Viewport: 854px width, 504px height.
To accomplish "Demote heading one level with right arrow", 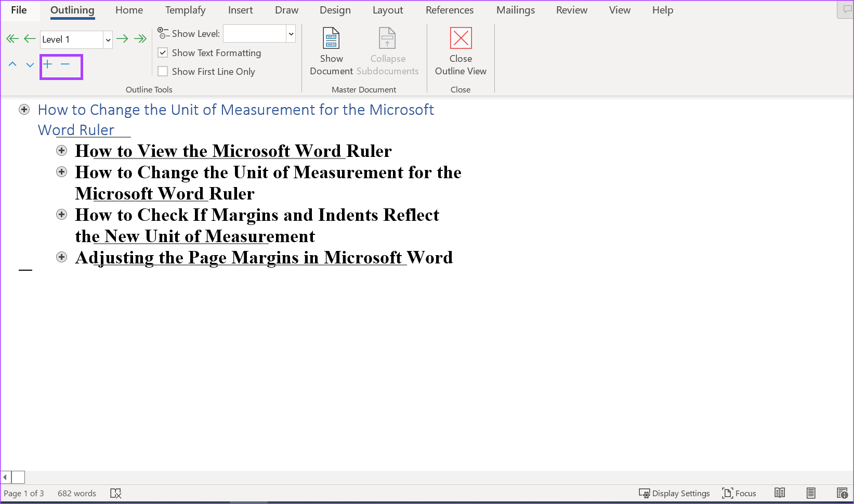I will coord(123,38).
